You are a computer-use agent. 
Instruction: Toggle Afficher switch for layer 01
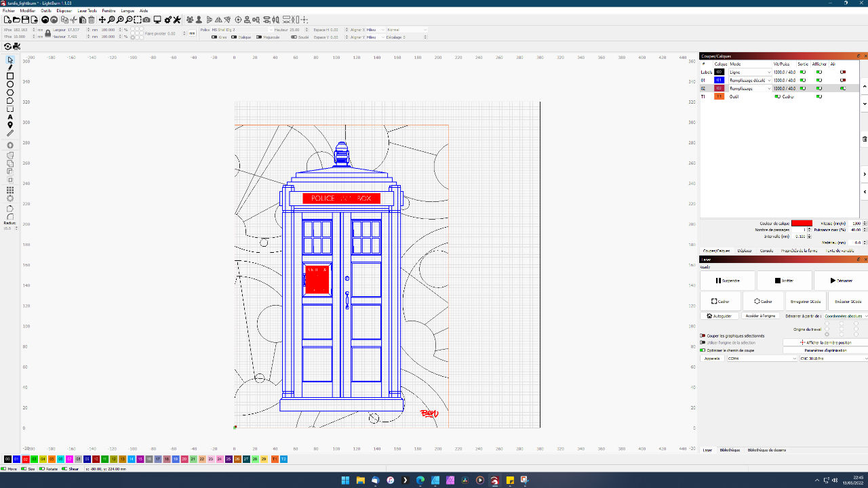[819, 80]
